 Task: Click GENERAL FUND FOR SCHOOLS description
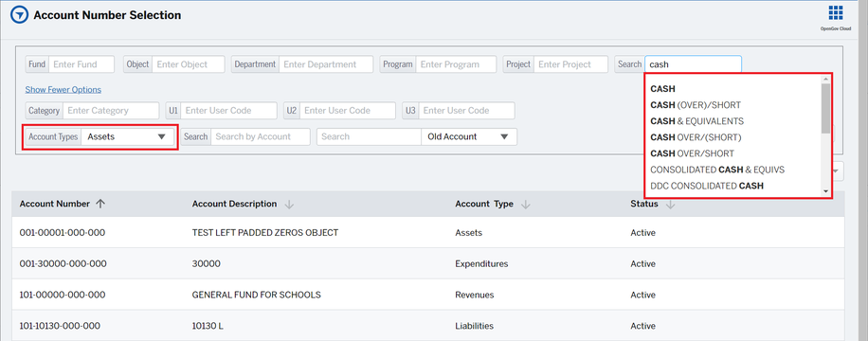[x=256, y=295]
